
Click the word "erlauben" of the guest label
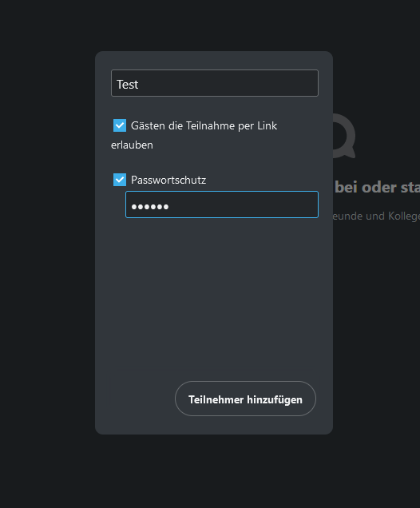(x=132, y=145)
